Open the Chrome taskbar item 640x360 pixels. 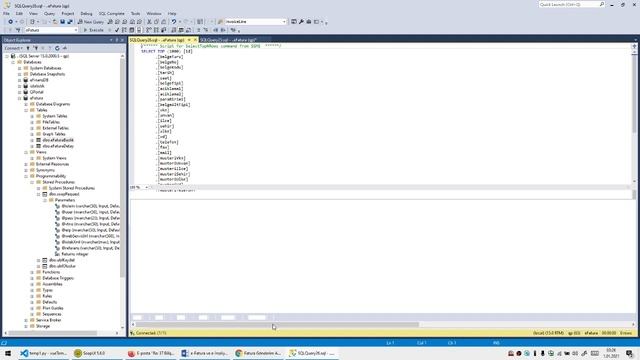pyautogui.click(x=259, y=353)
